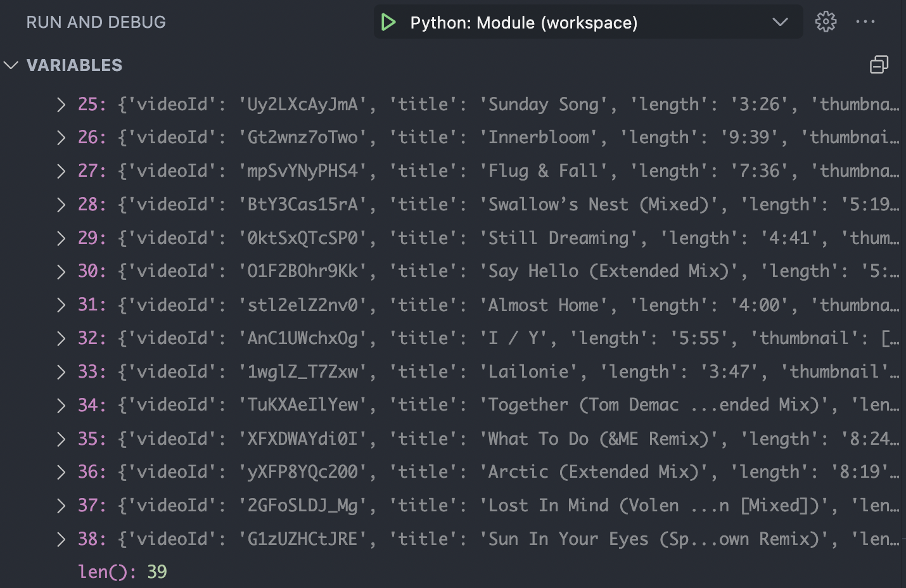Screen dimensions: 906x588
Task: Expand item 35 'What To Do (&ME Remix)'
Action: click(61, 439)
